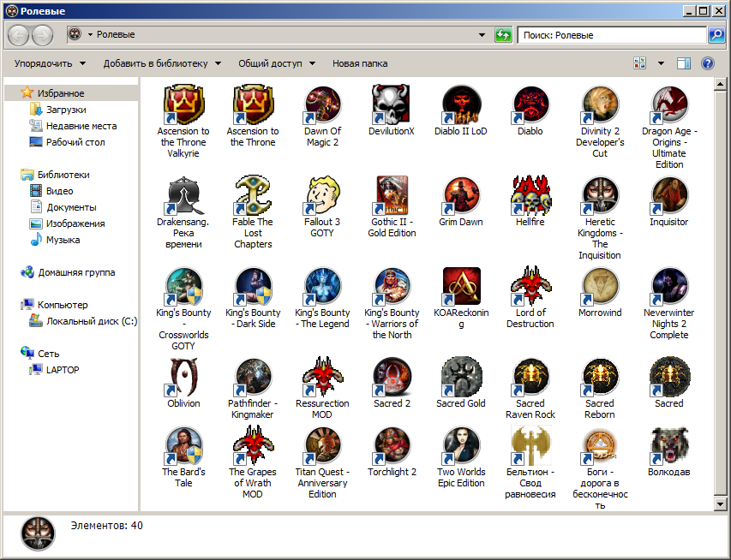This screenshot has height=560, width=731.
Task: Select the Oblivion shortcut icon
Action: 183,377
